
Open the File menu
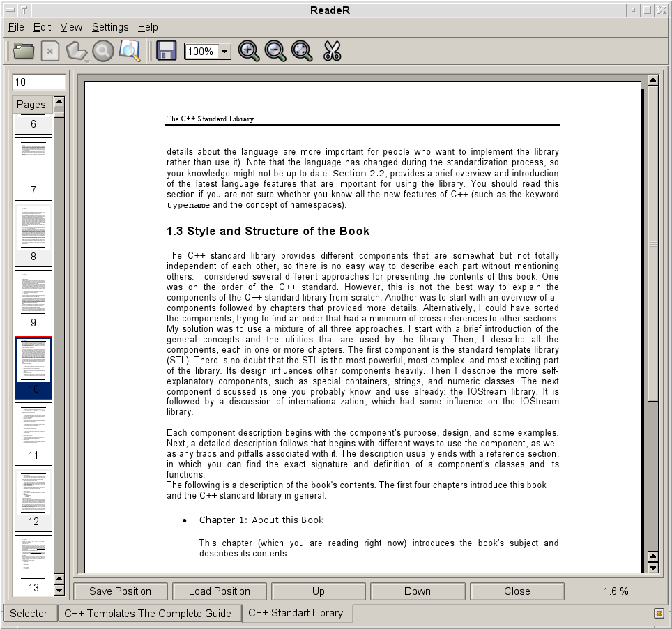click(16, 27)
